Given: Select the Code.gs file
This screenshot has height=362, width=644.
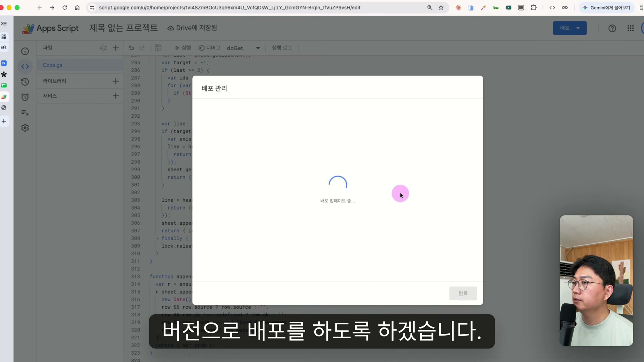Looking at the screenshot, I should tap(80, 65).
